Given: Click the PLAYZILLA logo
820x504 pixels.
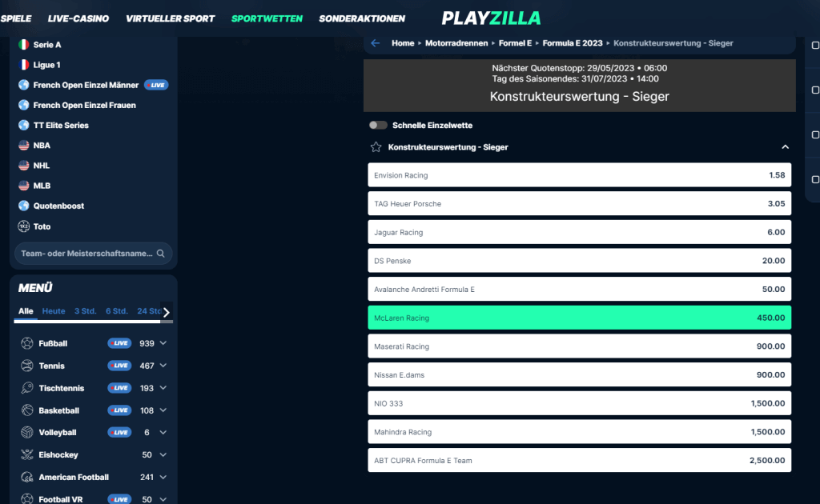Looking at the screenshot, I should (491, 18).
